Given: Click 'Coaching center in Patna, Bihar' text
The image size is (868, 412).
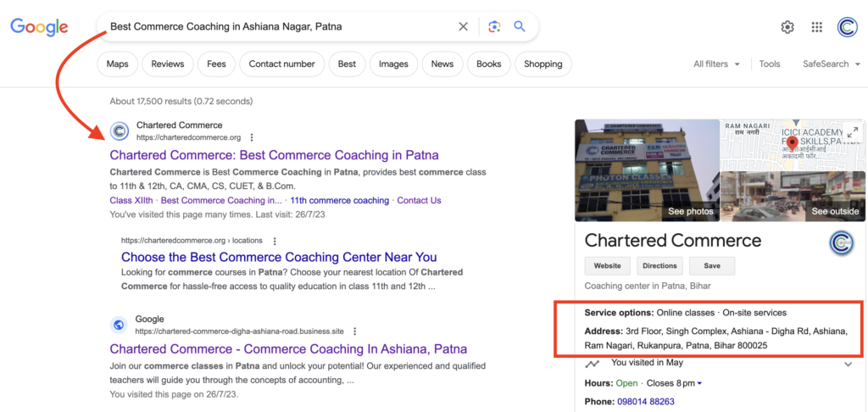Looking at the screenshot, I should (x=648, y=287).
